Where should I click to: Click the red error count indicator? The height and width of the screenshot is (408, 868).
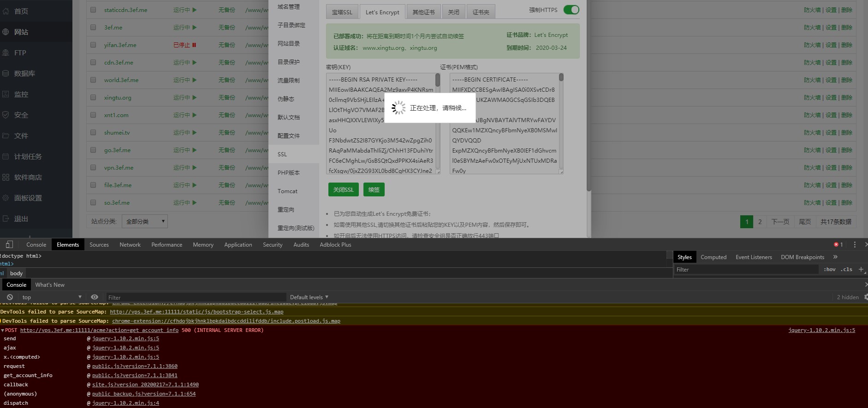point(838,244)
